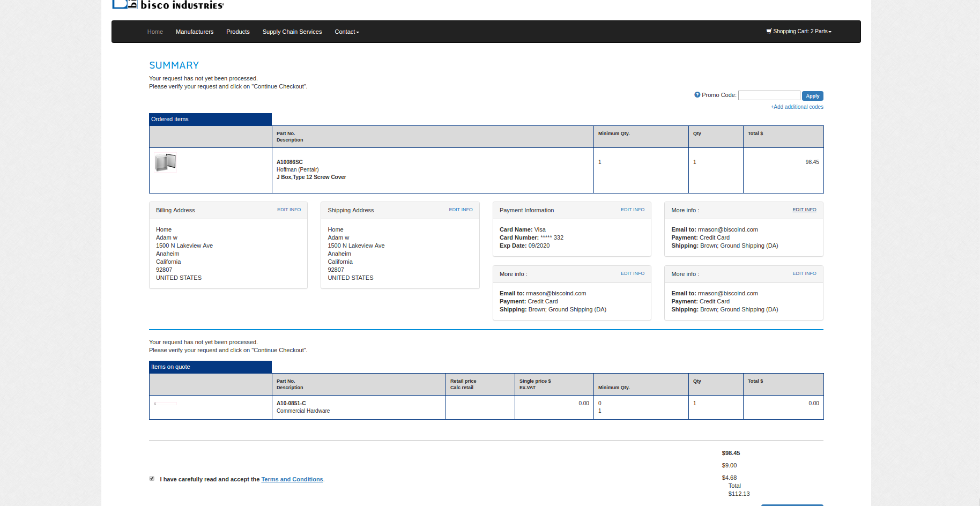Viewport: 980px width, 506px height.
Task: Click the +Add additional codes link
Action: [797, 107]
